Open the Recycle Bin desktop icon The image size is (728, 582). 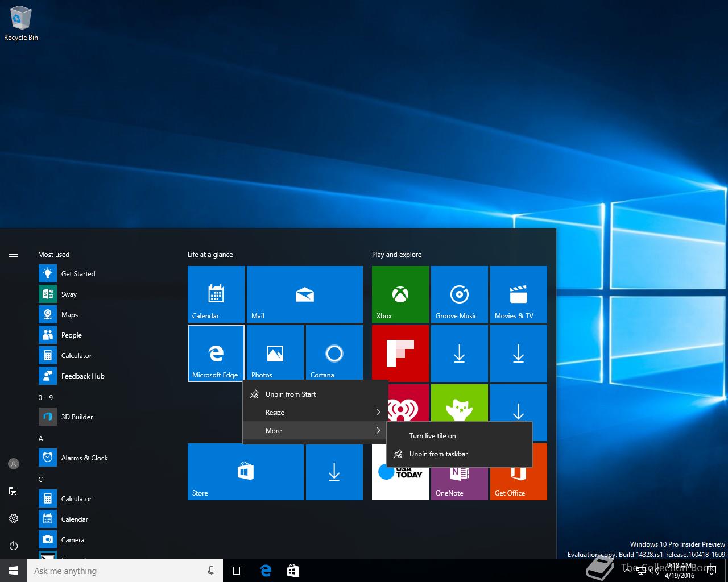[x=21, y=24]
